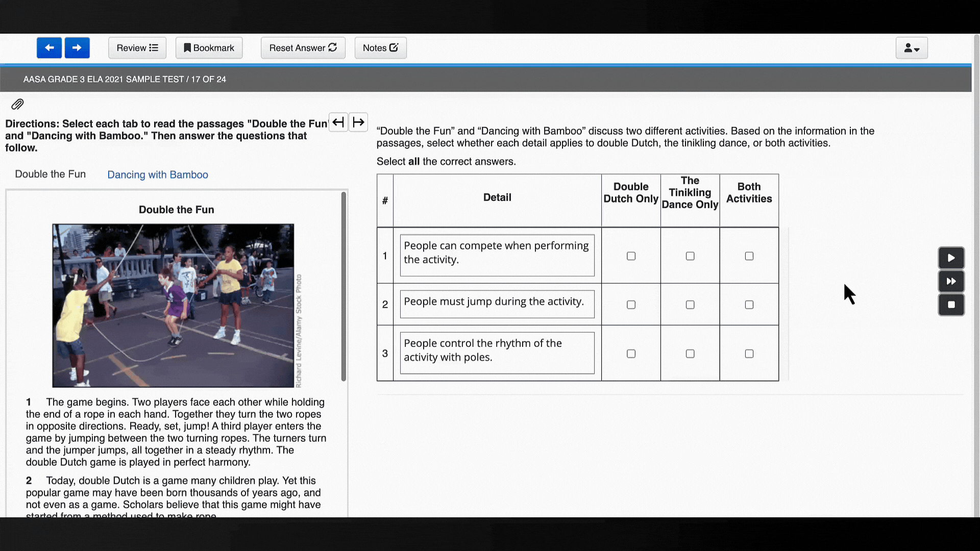Bookmark this question

coord(209,48)
